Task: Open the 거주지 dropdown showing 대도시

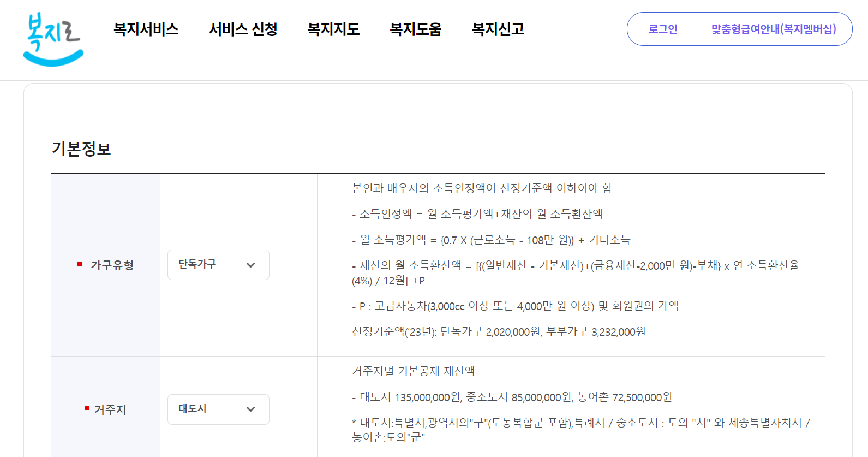Action: tap(218, 409)
